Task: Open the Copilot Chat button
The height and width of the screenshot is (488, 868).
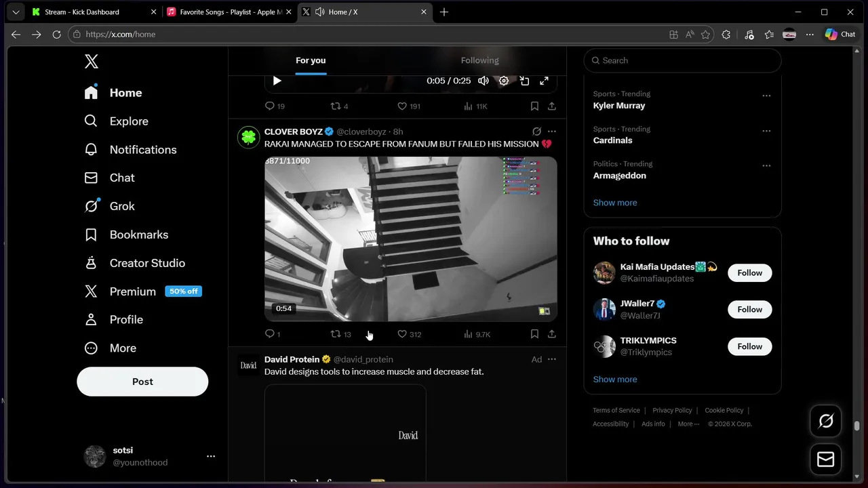Action: pyautogui.click(x=840, y=35)
